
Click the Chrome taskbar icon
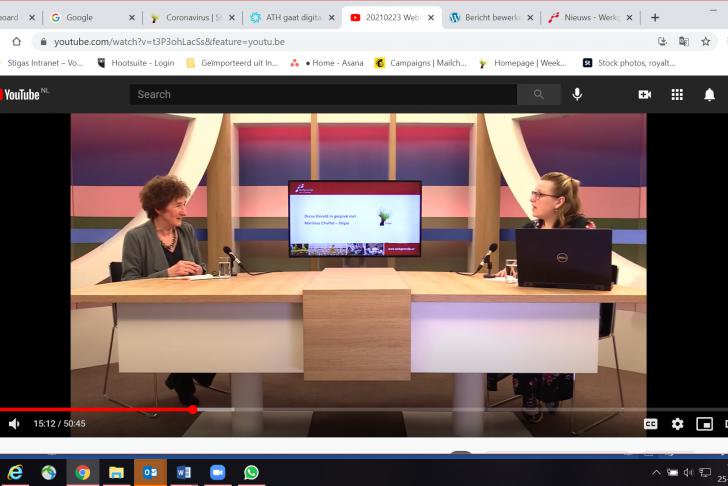point(83,473)
